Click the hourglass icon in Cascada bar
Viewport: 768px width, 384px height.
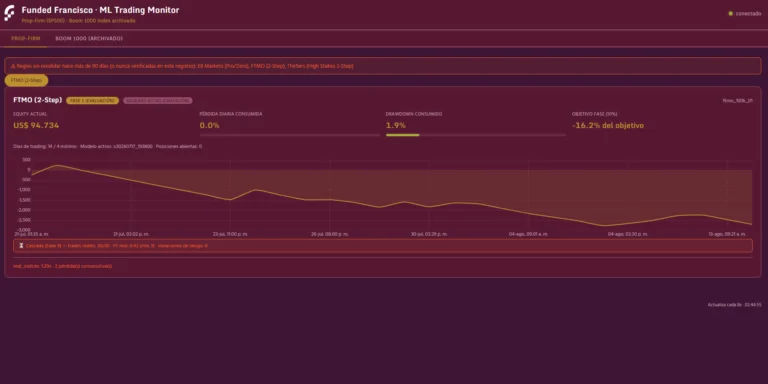coord(21,245)
